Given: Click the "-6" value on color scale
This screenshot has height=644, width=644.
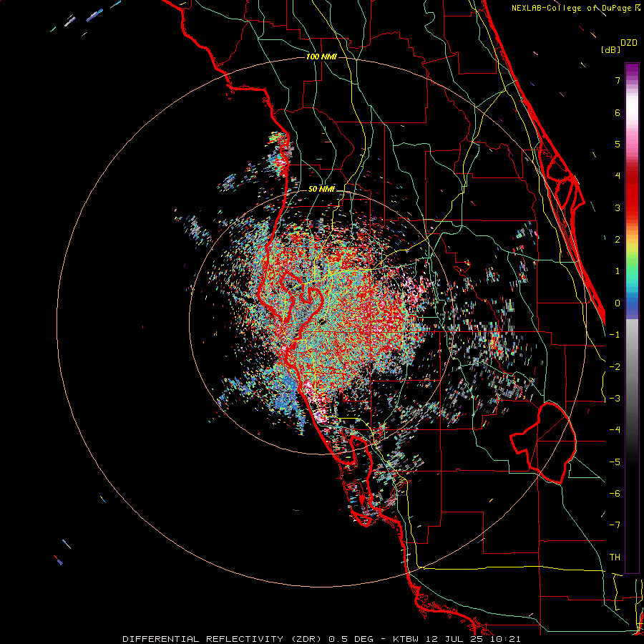Looking at the screenshot, I should [x=615, y=494].
